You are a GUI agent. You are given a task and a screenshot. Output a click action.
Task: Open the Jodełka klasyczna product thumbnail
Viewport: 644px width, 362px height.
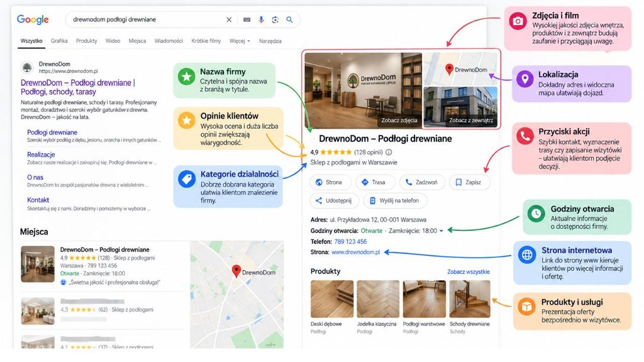[378, 299]
